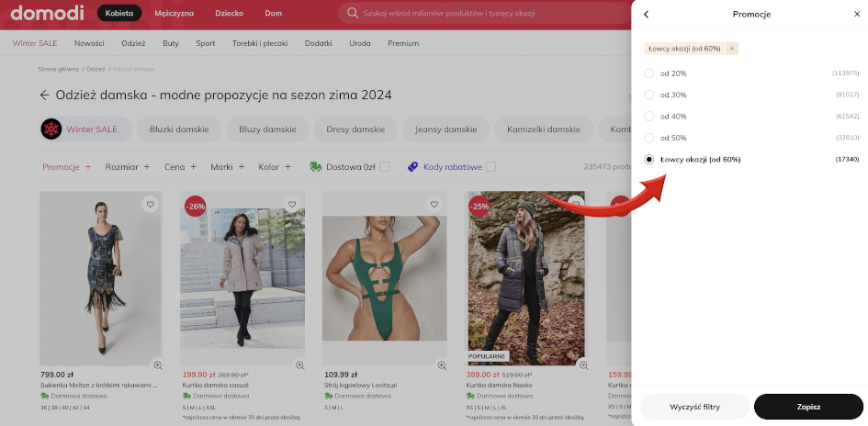
Task: Expand the Cena filter
Action: coord(180,166)
